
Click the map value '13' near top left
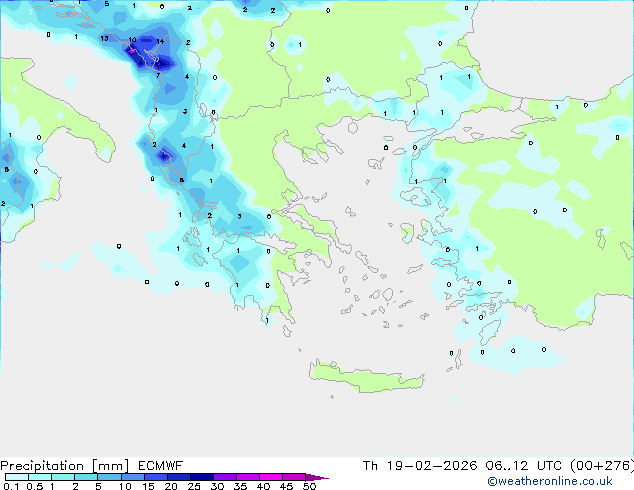coord(104,38)
